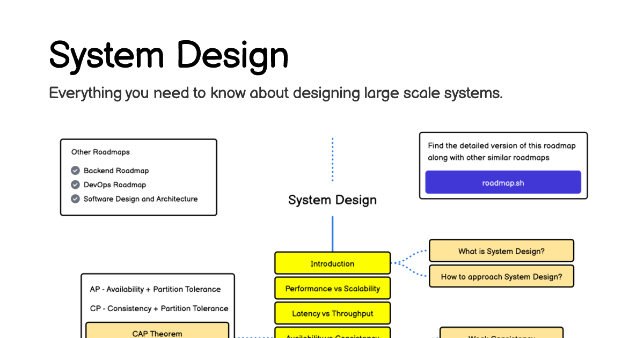Select the What is System Design? node
The width and height of the screenshot is (644, 338).
pos(501,251)
